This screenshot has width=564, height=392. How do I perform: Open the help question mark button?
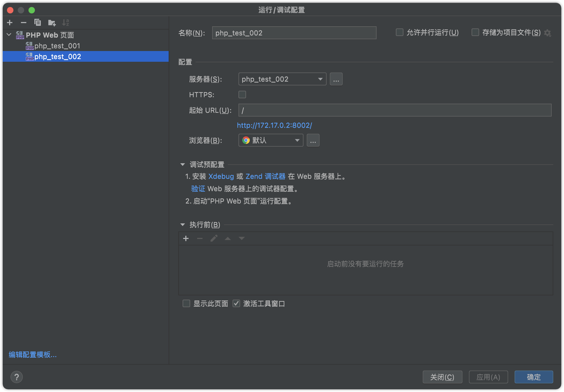coord(17,377)
